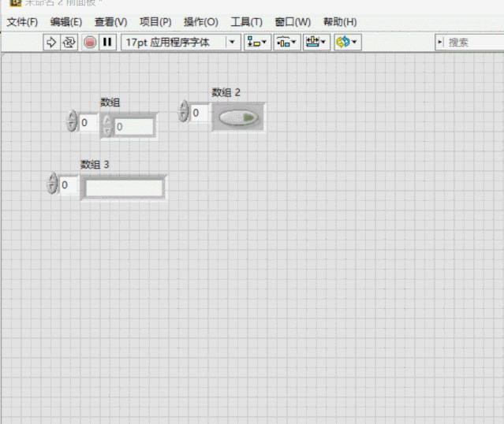Open the 17pt application font dropdown
This screenshot has height=424, width=504.
[x=181, y=42]
